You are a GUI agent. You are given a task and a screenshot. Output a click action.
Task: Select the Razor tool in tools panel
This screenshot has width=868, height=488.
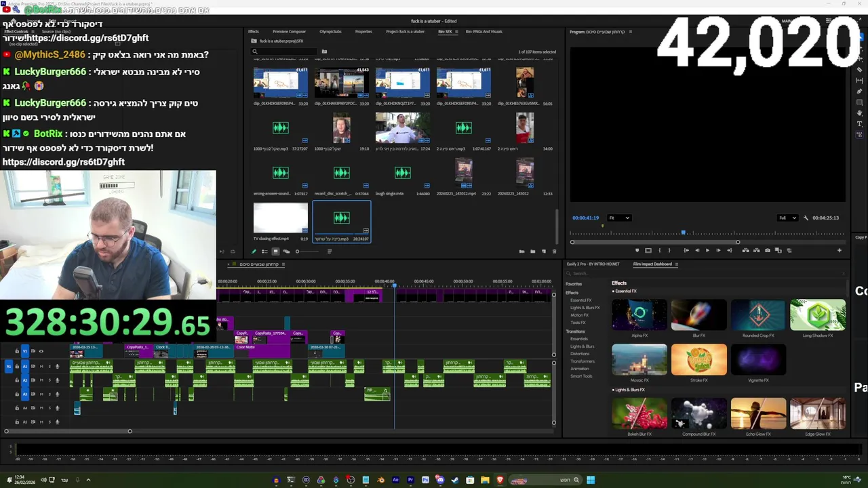[x=860, y=69]
